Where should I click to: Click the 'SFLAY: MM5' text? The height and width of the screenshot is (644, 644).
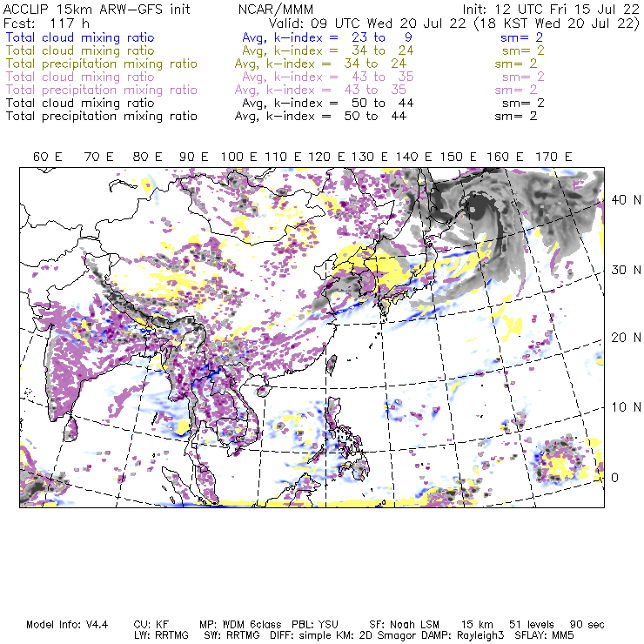coord(544,635)
